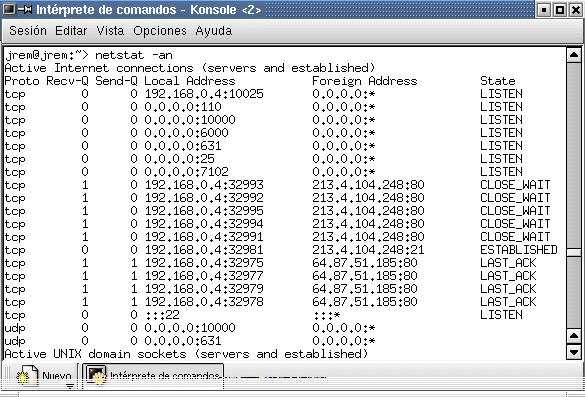The image size is (585, 397).
Task: Open the Ayuda menu
Action: 213,31
